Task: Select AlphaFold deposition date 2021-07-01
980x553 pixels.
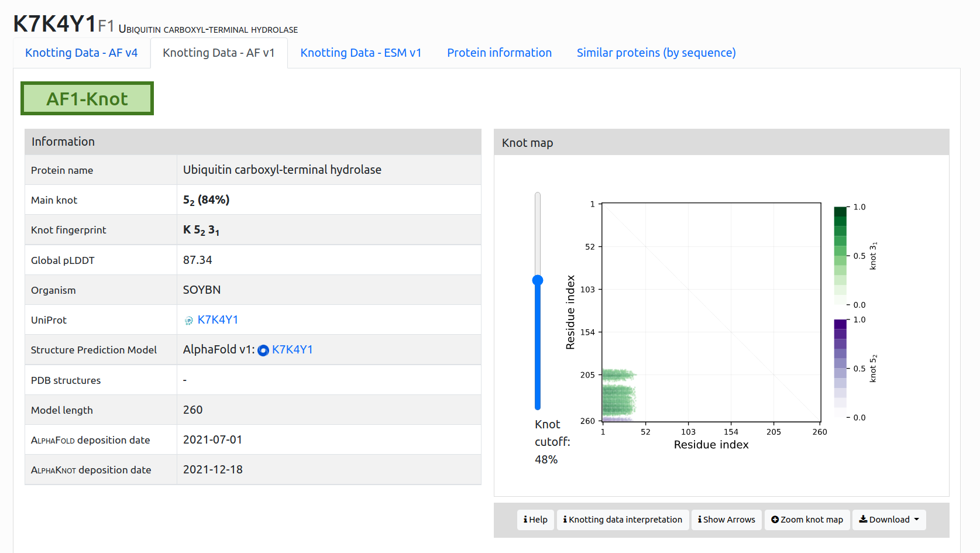Action: tap(212, 439)
